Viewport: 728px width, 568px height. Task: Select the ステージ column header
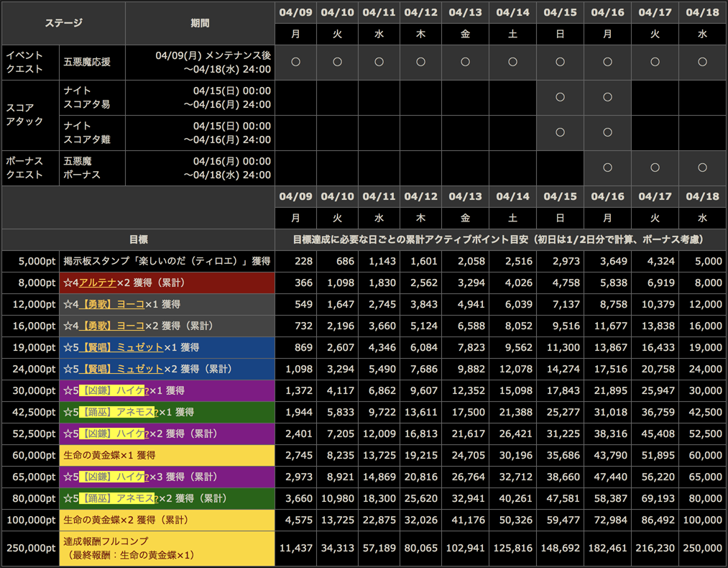[x=63, y=23]
